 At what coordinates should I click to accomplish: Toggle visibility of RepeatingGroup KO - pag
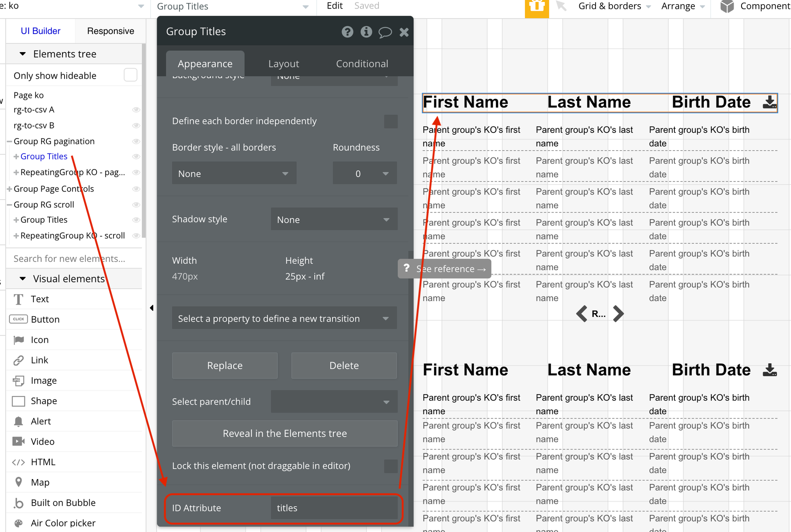(x=136, y=172)
